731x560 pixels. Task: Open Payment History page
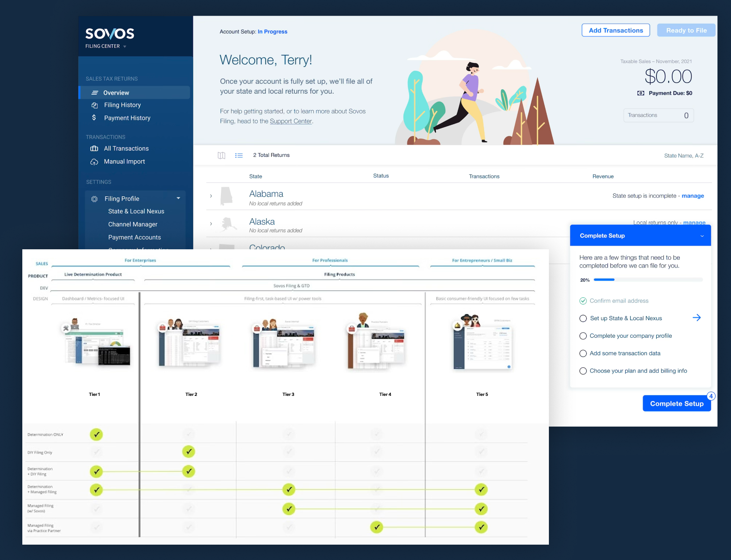coord(127,118)
